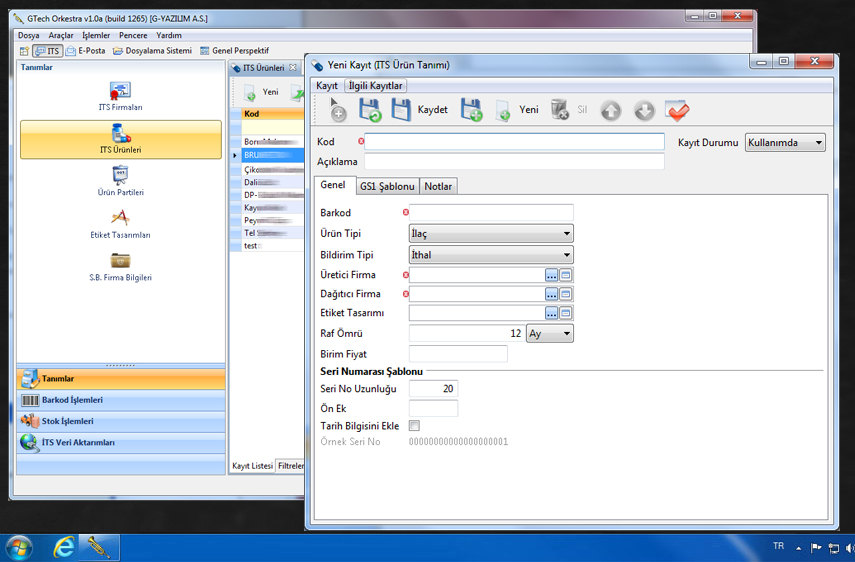Screen dimensions: 855x562
Task: Open the İşlemler menu
Action: click(x=96, y=35)
